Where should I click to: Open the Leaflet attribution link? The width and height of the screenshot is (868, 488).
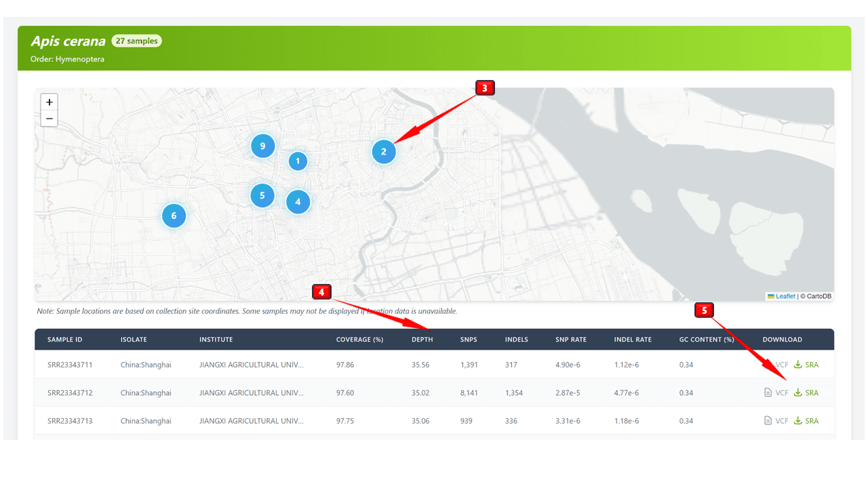(x=785, y=296)
